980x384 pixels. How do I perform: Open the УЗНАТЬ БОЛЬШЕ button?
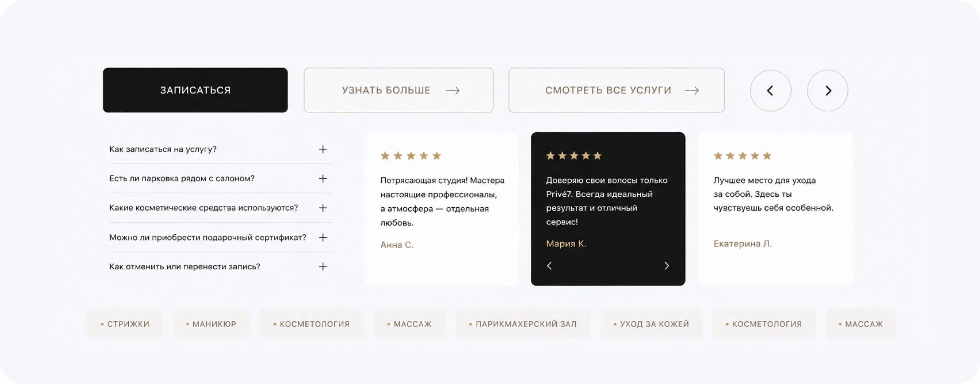tap(398, 90)
